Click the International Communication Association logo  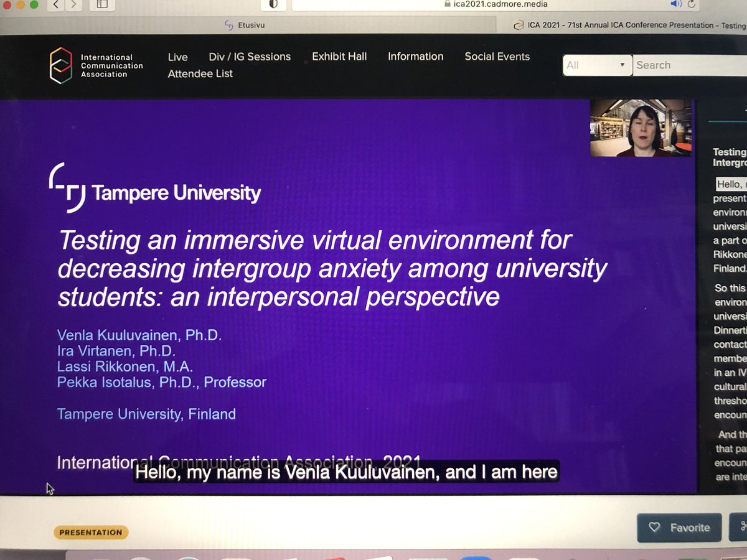(97, 65)
